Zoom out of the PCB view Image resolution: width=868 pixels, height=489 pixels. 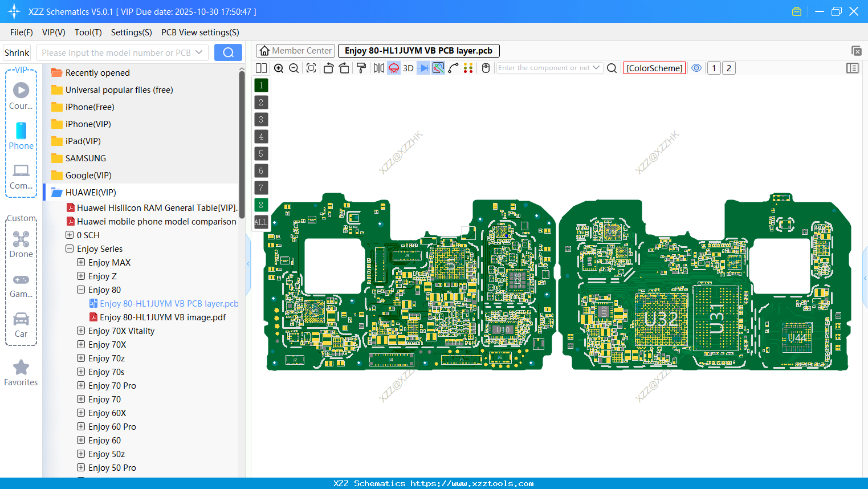(x=294, y=68)
